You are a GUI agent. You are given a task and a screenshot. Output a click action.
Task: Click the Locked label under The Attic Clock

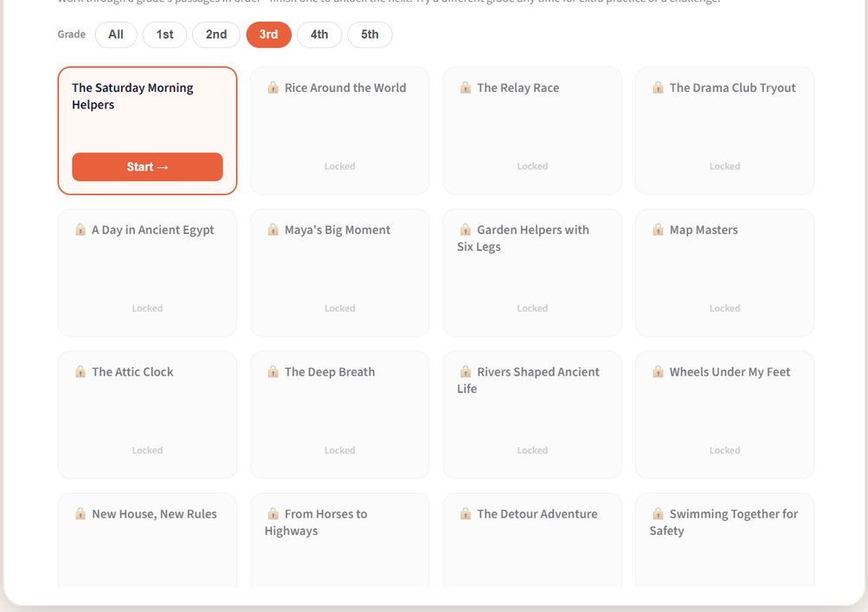pos(147,450)
